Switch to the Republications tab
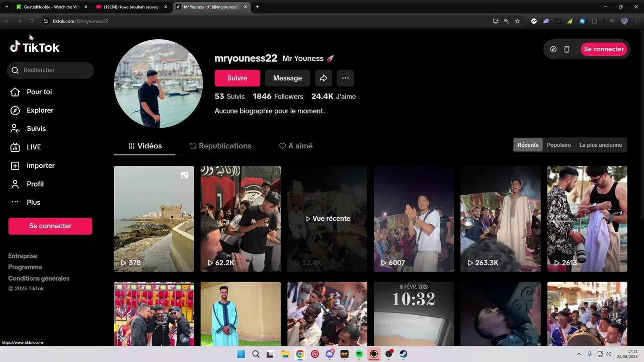The image size is (644, 362). [x=220, y=146]
